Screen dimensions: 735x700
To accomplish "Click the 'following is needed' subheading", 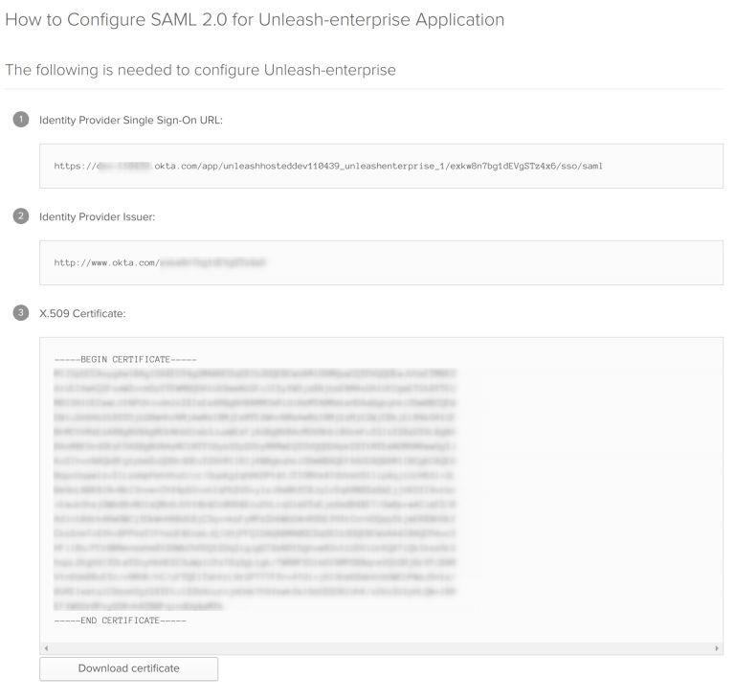I will click(200, 70).
